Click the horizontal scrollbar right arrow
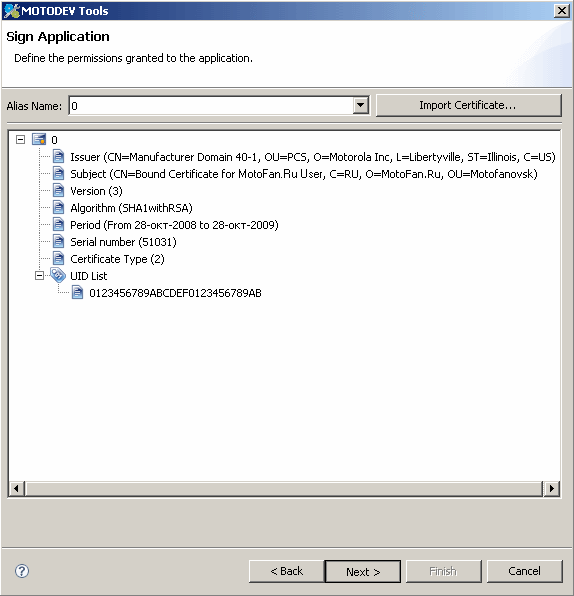574x596 pixels. pos(552,488)
